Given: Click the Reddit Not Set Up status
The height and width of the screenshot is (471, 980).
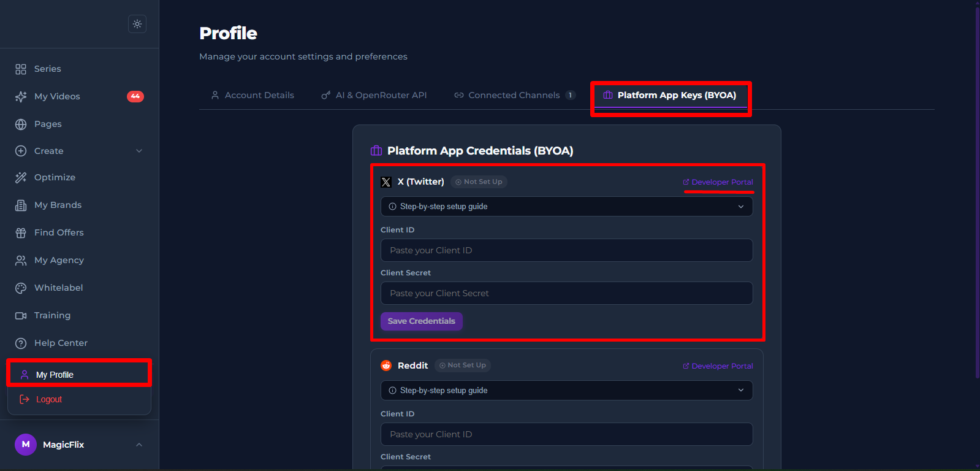Looking at the screenshot, I should [463, 366].
